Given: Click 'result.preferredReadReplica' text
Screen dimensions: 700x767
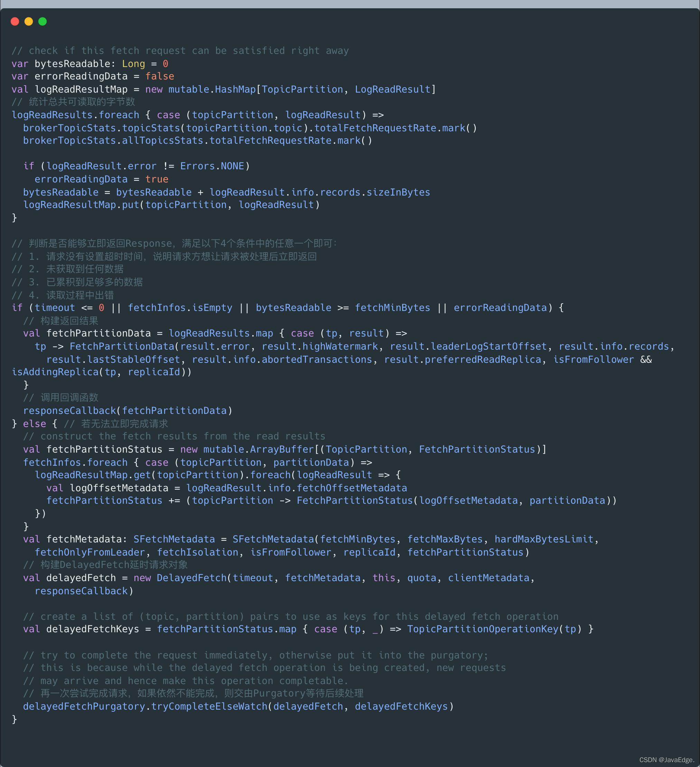Looking at the screenshot, I should [463, 360].
